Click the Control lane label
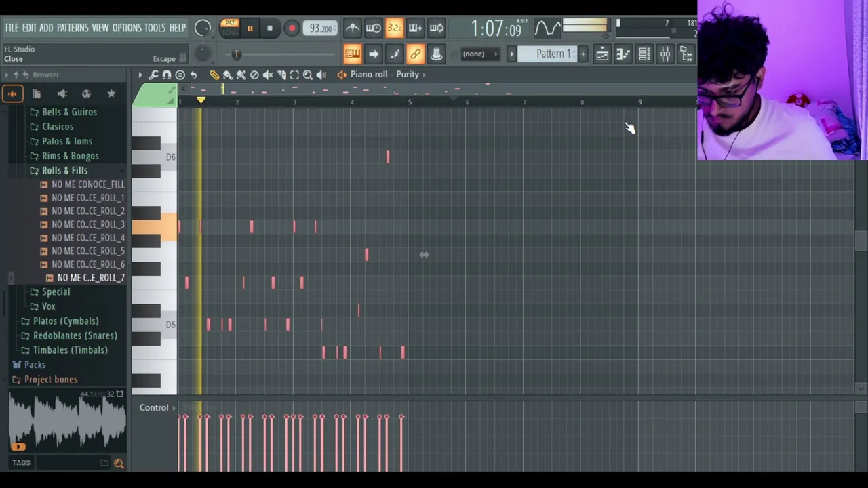Image resolution: width=868 pixels, height=488 pixels. (154, 408)
